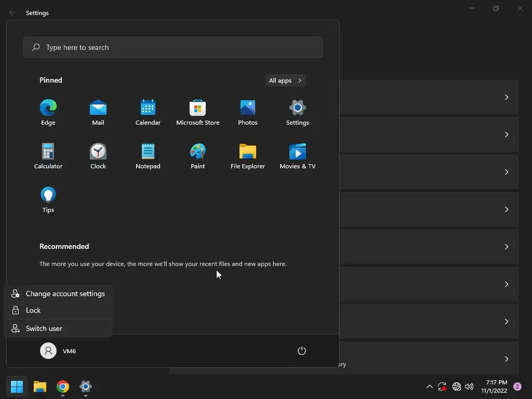The height and width of the screenshot is (399, 532).
Task: Expand the first Settings row chevron
Action: coord(506,97)
